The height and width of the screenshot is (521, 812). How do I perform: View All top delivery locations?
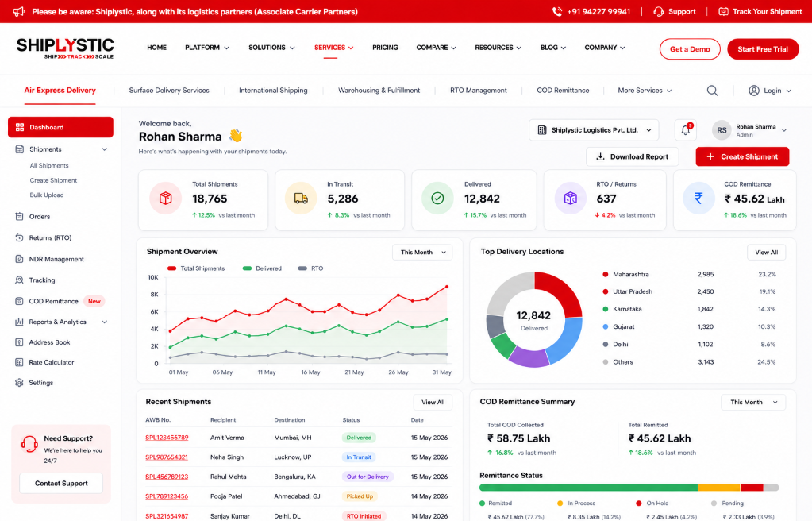(x=767, y=253)
